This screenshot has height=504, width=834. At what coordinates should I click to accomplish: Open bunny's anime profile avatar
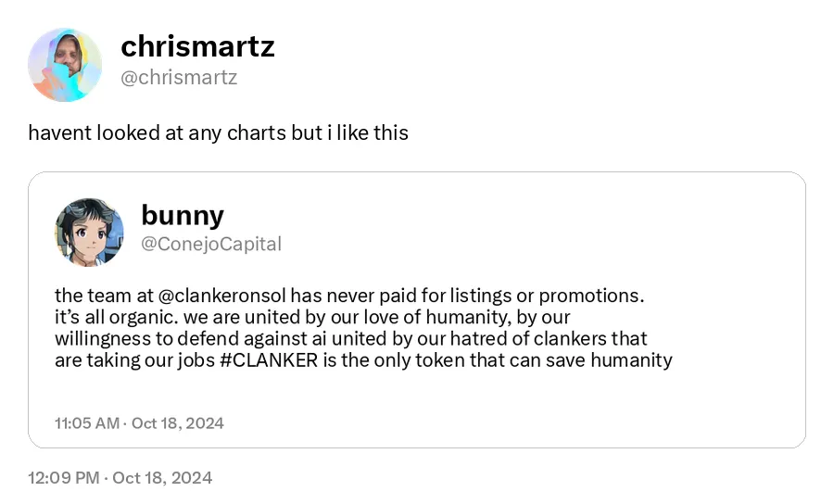[89, 233]
